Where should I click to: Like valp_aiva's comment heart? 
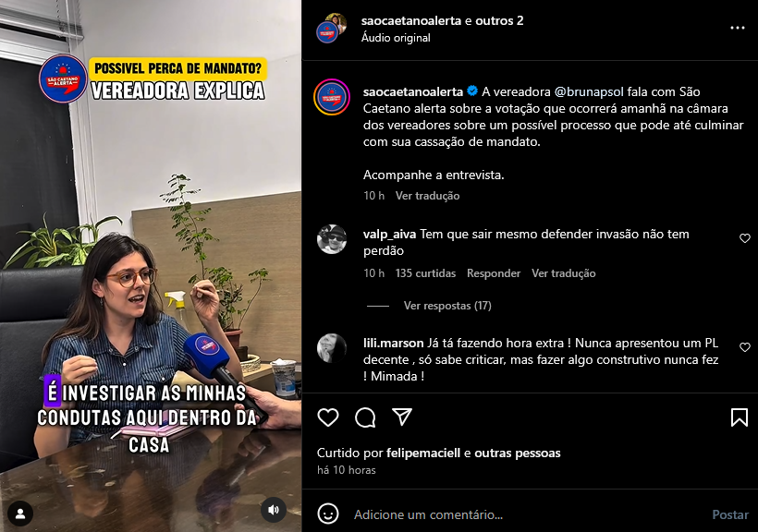coord(745,238)
